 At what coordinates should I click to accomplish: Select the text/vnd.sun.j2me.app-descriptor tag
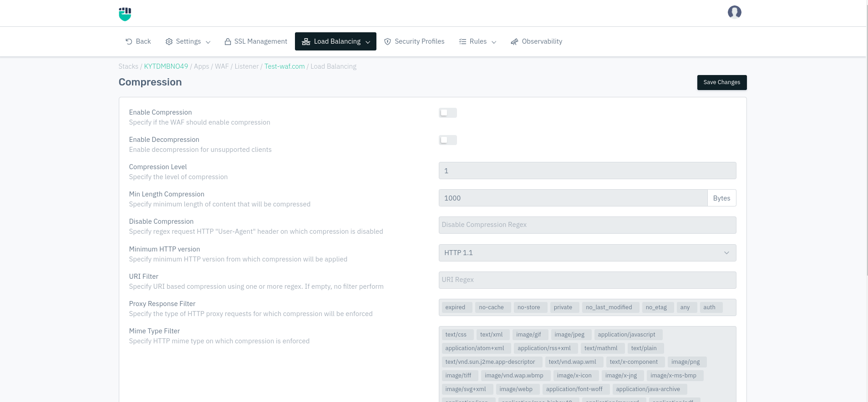tap(492, 362)
